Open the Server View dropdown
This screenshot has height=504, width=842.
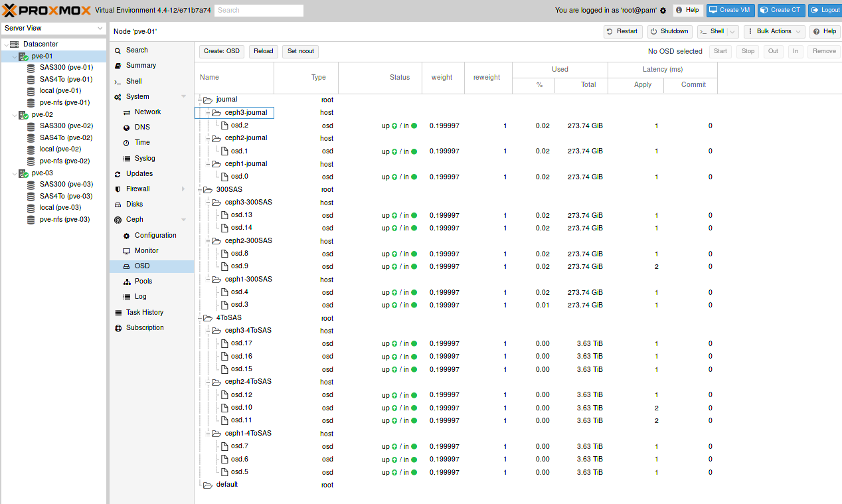(x=53, y=29)
